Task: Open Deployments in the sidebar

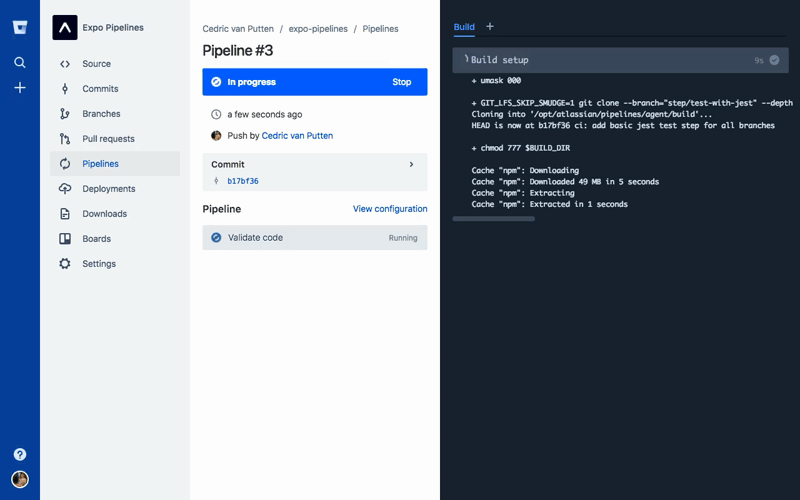Action: pos(109,189)
